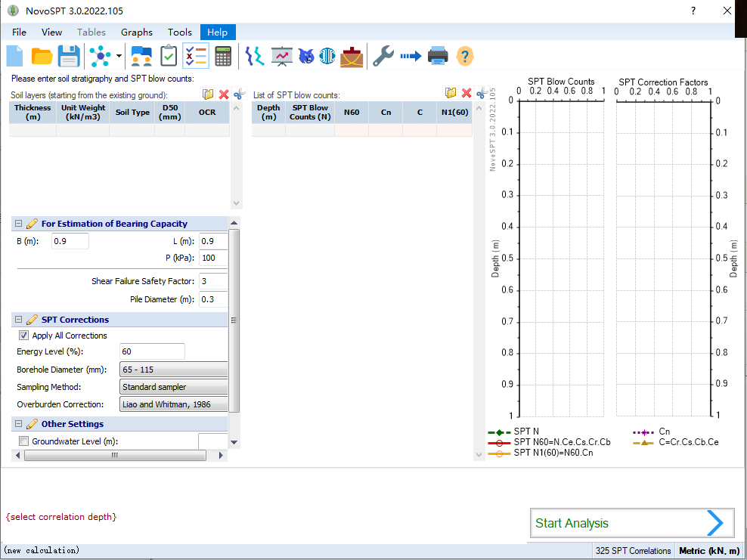Open the Graphs menu
The width and height of the screenshot is (747, 560).
tap(137, 32)
